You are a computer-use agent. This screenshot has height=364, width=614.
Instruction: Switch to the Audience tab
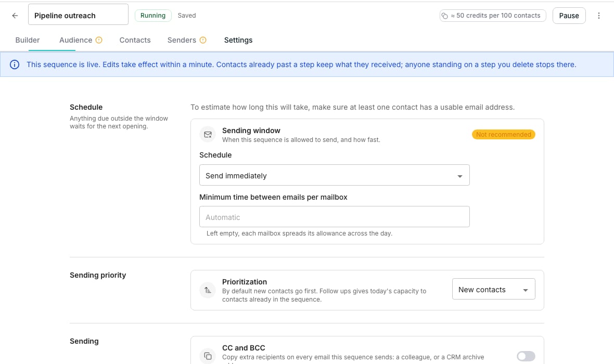[x=75, y=40]
